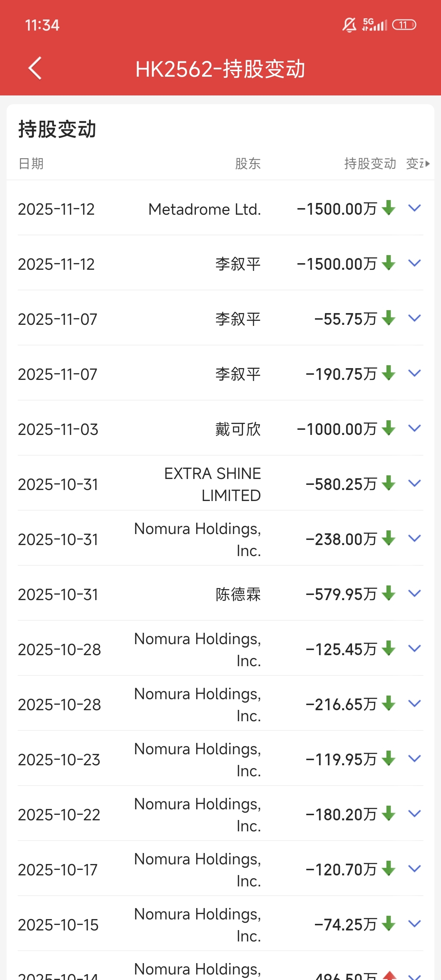The width and height of the screenshot is (441, 980).
Task: Tap the 持股变动 column header
Action: 370,164
